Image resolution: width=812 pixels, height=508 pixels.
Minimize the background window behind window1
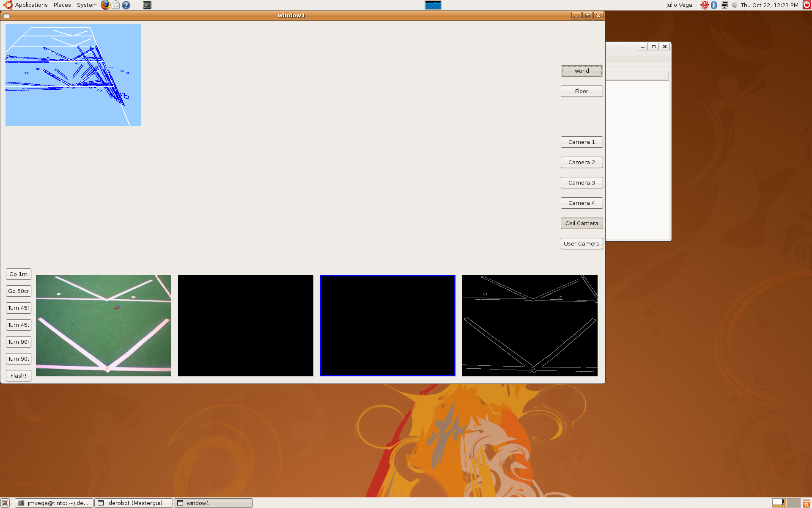pyautogui.click(x=643, y=47)
